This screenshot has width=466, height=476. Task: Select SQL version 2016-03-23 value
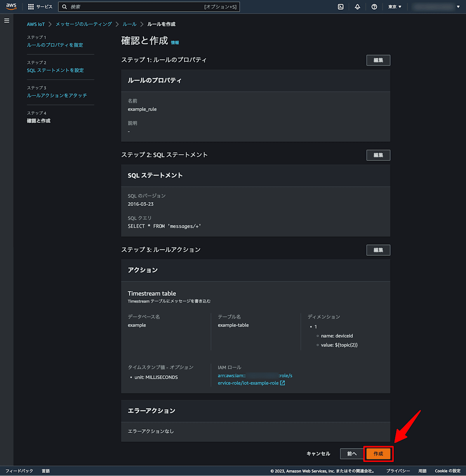click(141, 204)
